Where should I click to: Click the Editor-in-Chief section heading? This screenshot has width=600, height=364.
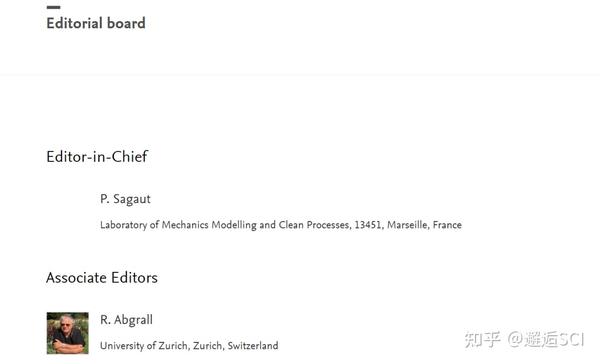(x=97, y=156)
